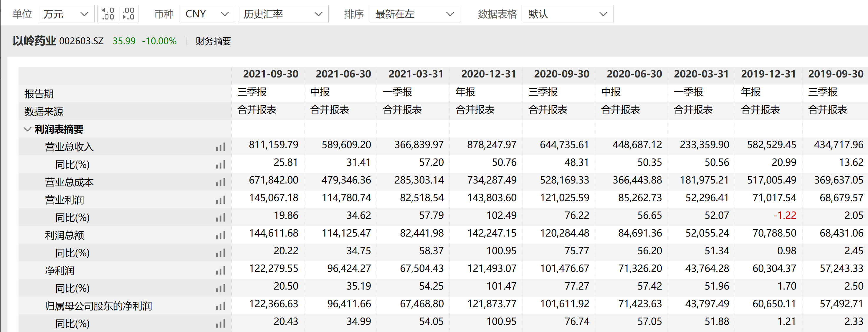Click the increase decimal places icon
Screen dimensions: 868x332
pos(108,14)
